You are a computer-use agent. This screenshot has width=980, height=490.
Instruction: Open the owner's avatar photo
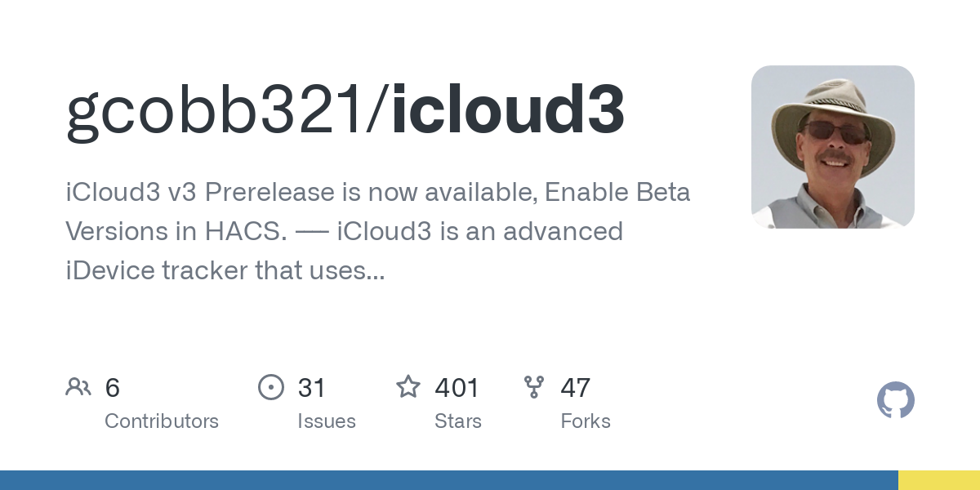832,147
